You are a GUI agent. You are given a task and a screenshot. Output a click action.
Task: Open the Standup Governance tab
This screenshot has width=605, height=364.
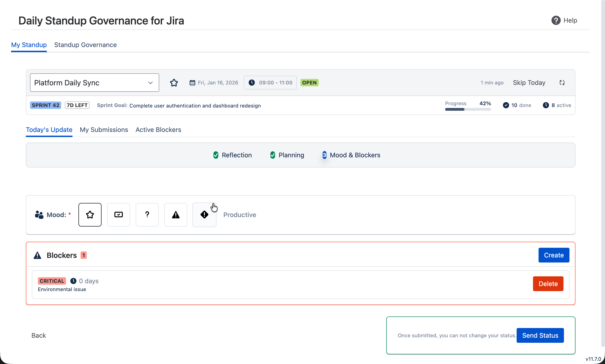pos(85,45)
